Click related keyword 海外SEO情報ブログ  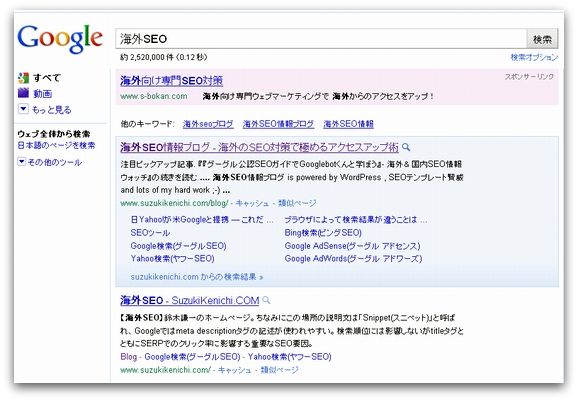(278, 124)
